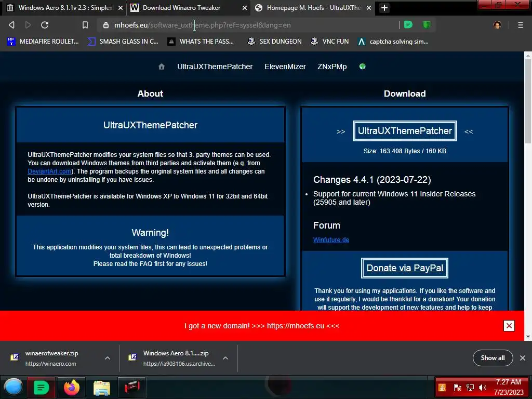The image size is (532, 399).
Task: Open the taskbar clock showing 7:27 AM
Action: coord(508,387)
